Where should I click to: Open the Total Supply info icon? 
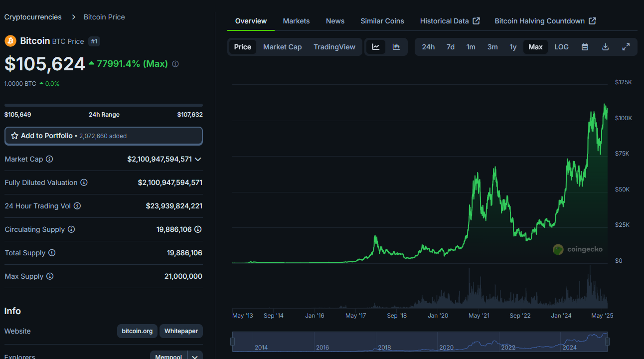[52, 253]
